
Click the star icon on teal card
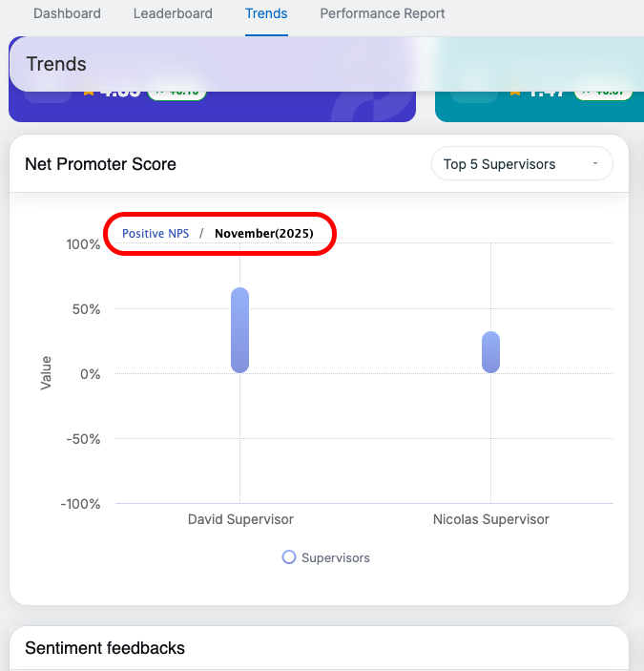(x=515, y=93)
